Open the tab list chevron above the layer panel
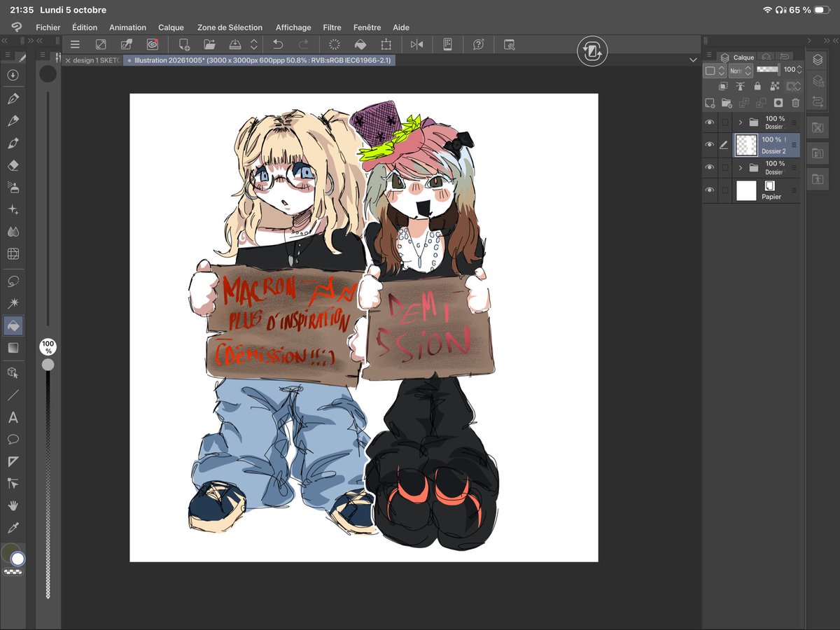Image resolution: width=840 pixels, height=630 pixels. (693, 60)
